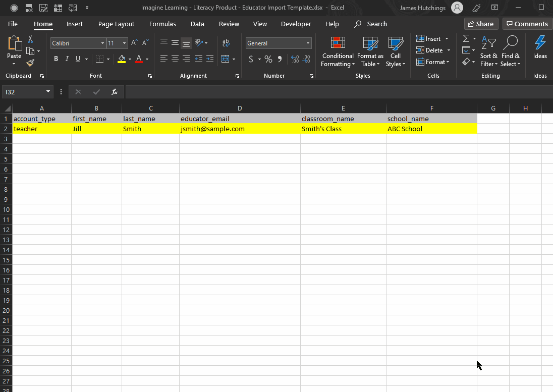This screenshot has height=392, width=553.
Task: Switch to the Formulas ribbon tab
Action: [162, 24]
